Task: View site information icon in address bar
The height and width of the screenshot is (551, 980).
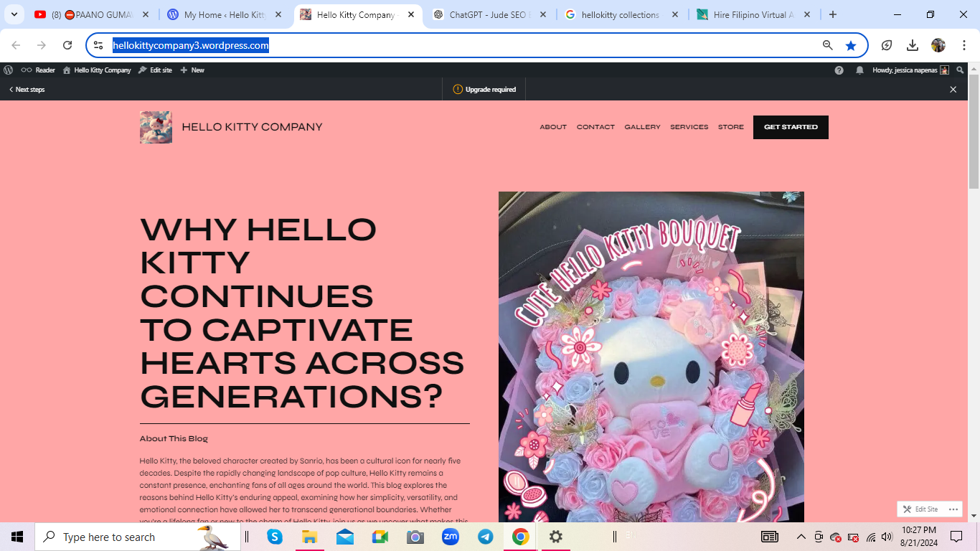Action: coord(99,45)
